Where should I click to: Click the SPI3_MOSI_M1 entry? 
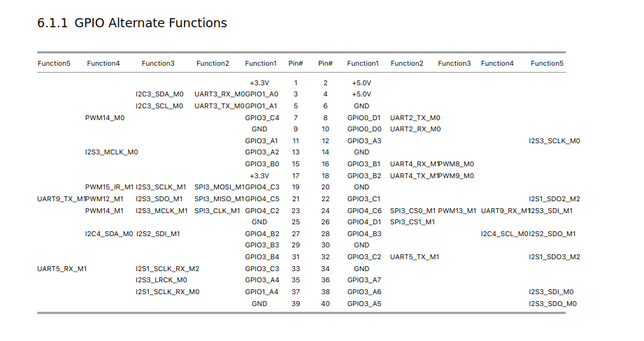click(x=220, y=187)
